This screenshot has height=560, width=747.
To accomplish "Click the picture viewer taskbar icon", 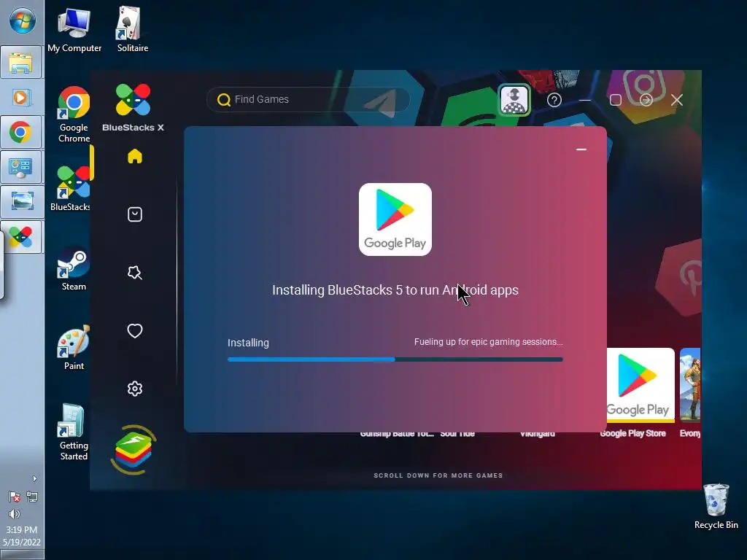I will click(21, 201).
